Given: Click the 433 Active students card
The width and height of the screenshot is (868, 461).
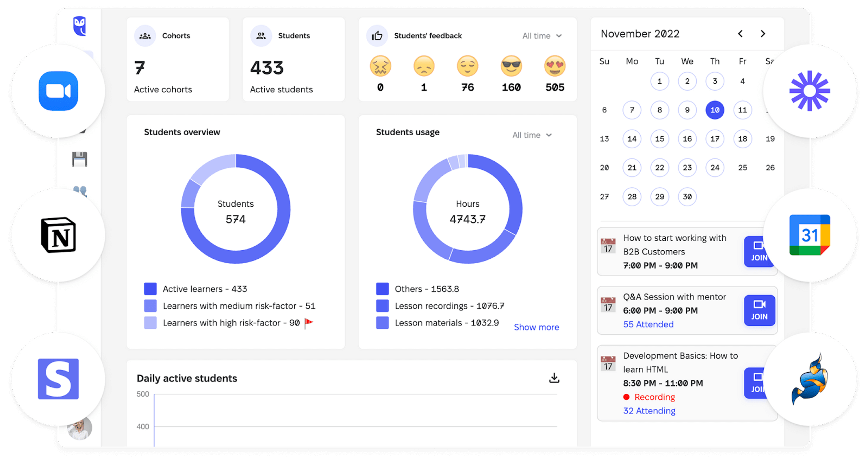Looking at the screenshot, I should [x=294, y=59].
